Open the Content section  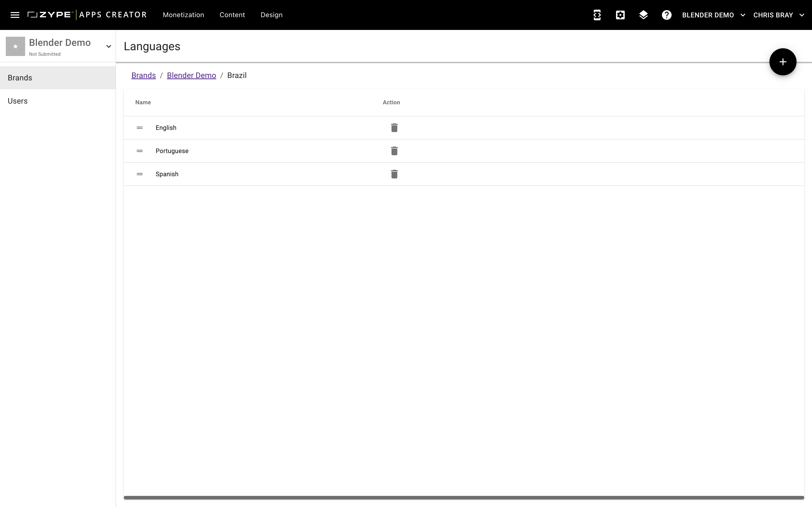[232, 15]
